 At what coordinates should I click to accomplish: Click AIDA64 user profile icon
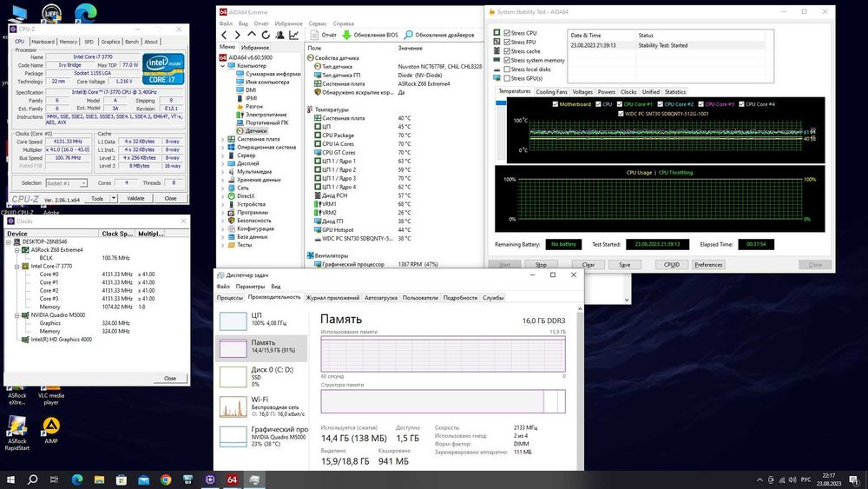coord(279,35)
